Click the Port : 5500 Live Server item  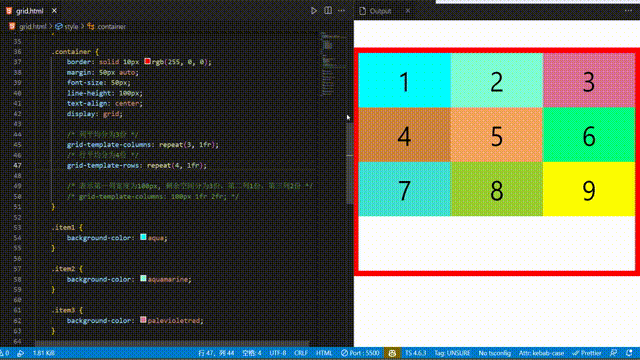(x=360, y=353)
